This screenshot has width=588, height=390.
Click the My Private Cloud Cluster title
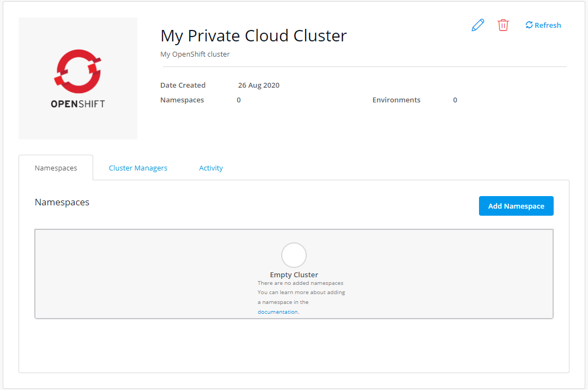253,35
